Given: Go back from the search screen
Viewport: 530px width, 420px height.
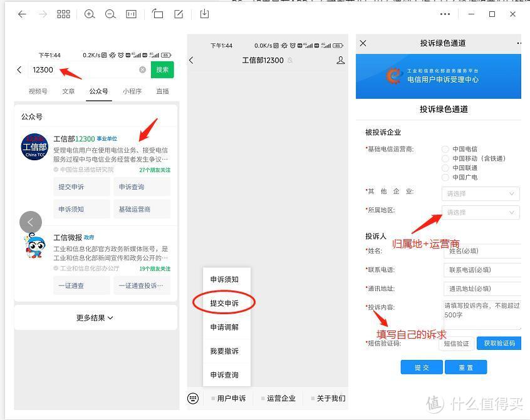Looking at the screenshot, I should (x=19, y=70).
